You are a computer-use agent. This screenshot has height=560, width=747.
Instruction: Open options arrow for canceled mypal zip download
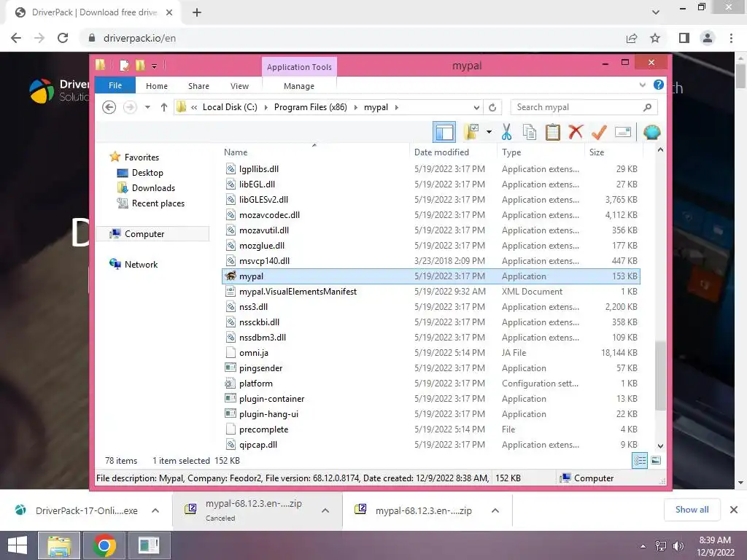coord(325,510)
